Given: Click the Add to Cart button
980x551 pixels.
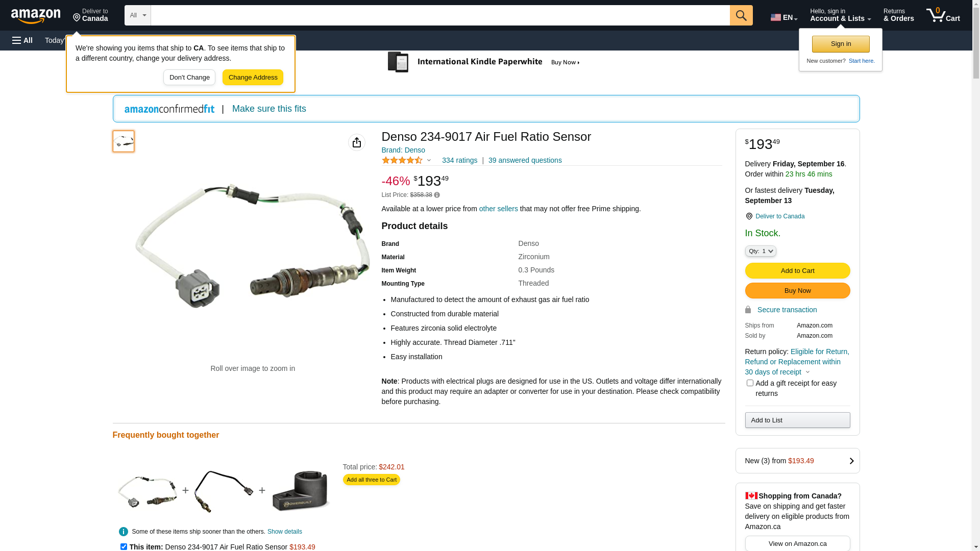Looking at the screenshot, I should coord(797,270).
